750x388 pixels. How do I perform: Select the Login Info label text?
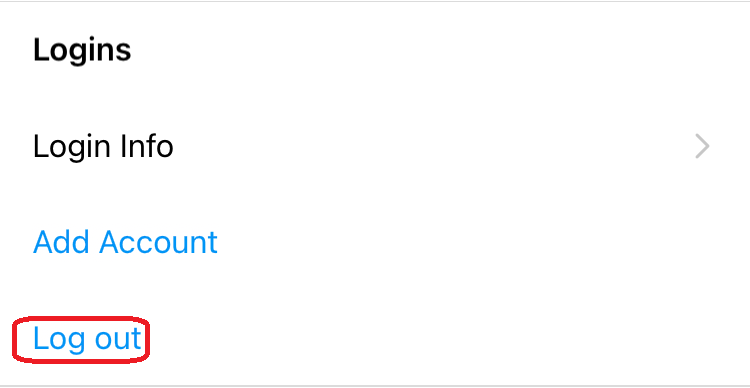tap(103, 147)
